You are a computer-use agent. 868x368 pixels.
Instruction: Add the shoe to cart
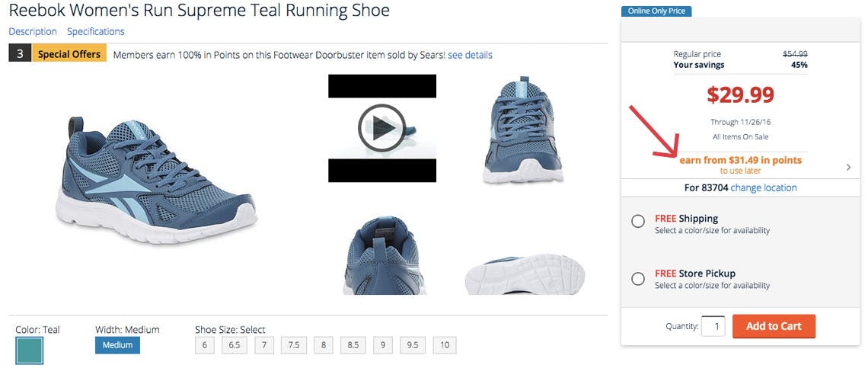(774, 326)
